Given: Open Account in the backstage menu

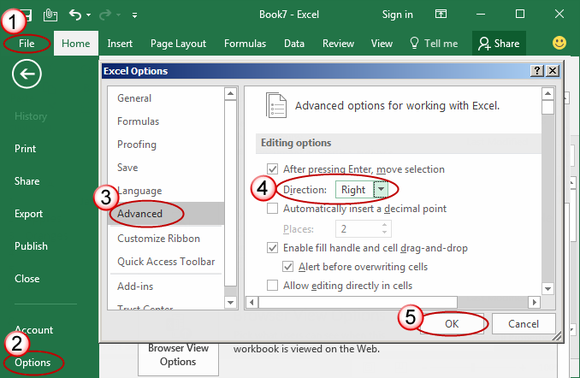Looking at the screenshot, I should coord(34,330).
